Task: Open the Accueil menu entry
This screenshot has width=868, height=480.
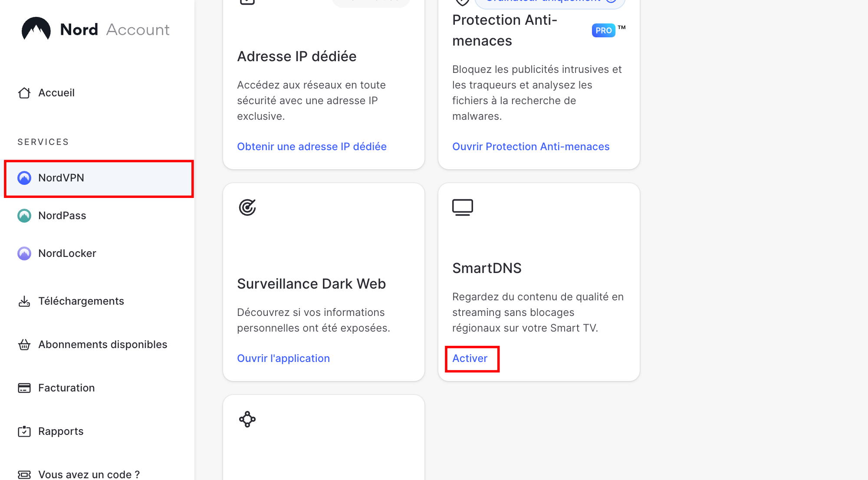Action: click(56, 92)
